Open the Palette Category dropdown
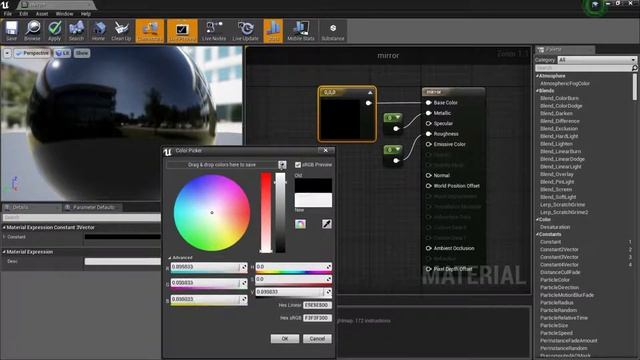Viewport: 640px width, 360px height. 597,60
